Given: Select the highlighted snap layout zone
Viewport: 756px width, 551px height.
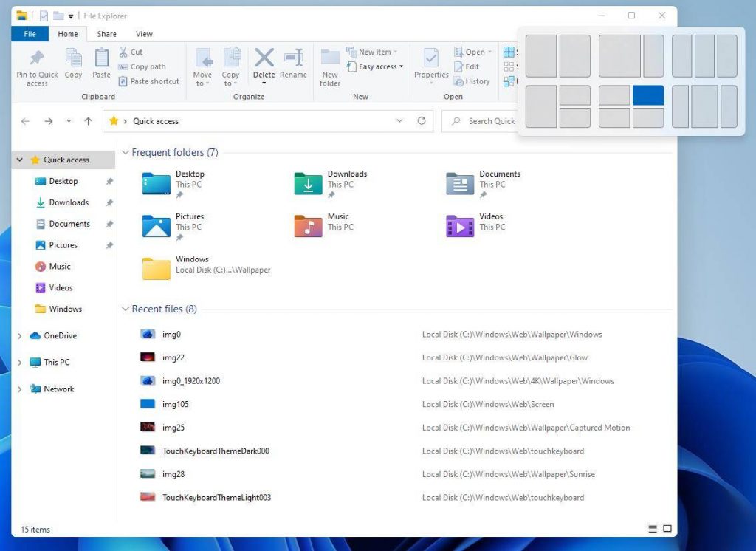Looking at the screenshot, I should coord(647,95).
